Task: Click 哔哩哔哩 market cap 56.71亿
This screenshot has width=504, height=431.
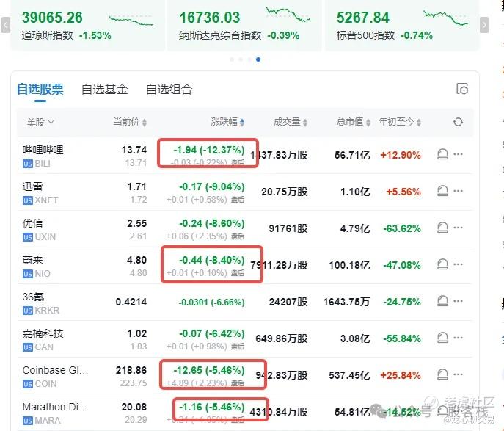Action: pos(352,155)
